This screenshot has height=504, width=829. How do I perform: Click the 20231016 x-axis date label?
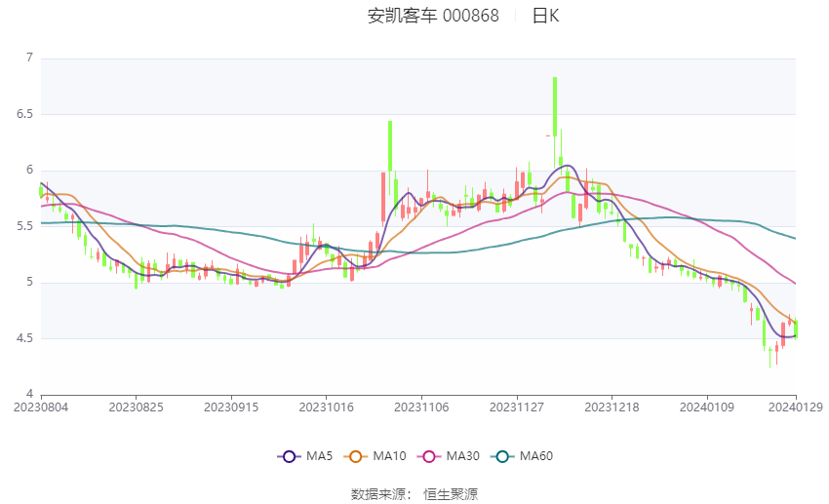coord(326,407)
